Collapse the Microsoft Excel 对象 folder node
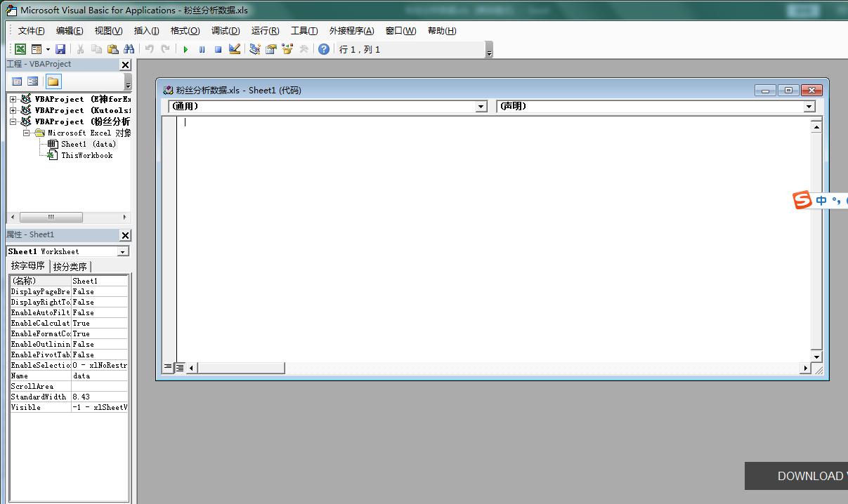Image resolution: width=848 pixels, height=504 pixels. 26,133
